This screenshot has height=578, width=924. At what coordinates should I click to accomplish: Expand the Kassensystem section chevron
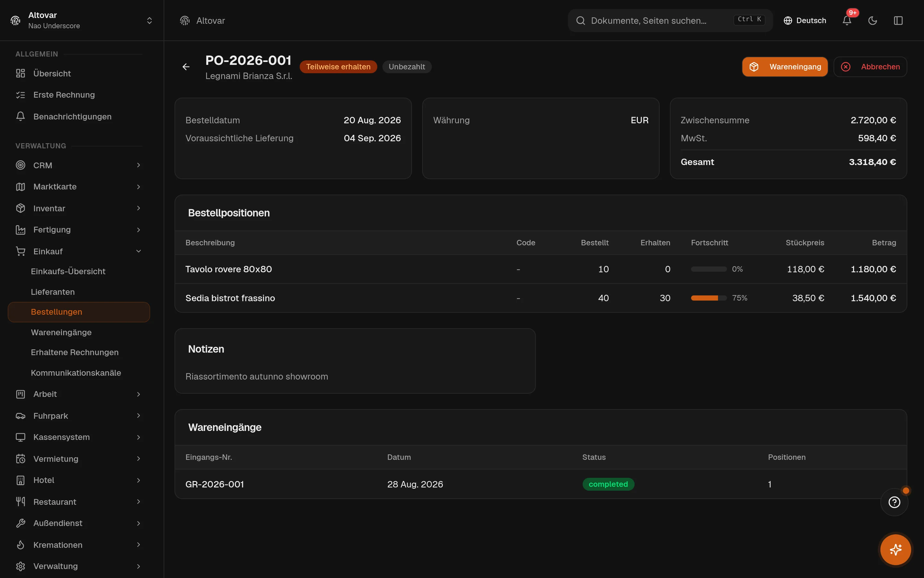pos(139,437)
